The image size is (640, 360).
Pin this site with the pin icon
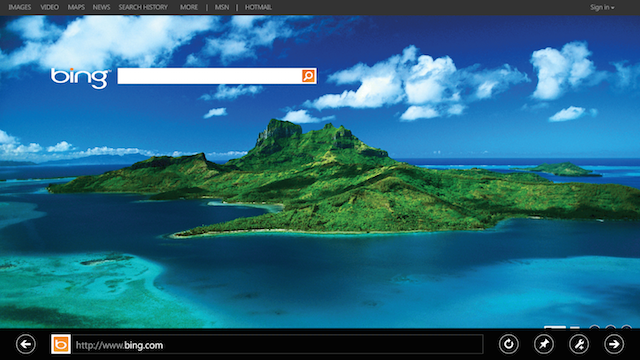click(544, 344)
